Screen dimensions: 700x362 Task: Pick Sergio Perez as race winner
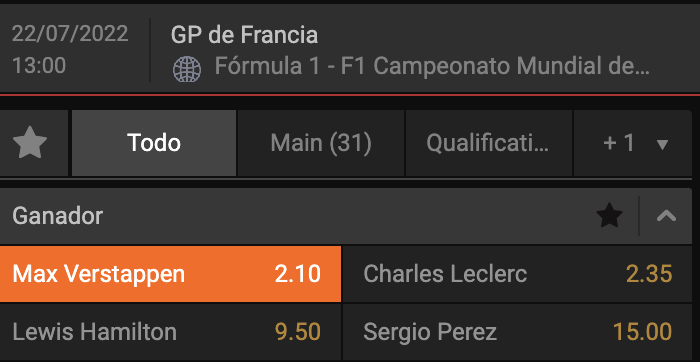point(517,332)
